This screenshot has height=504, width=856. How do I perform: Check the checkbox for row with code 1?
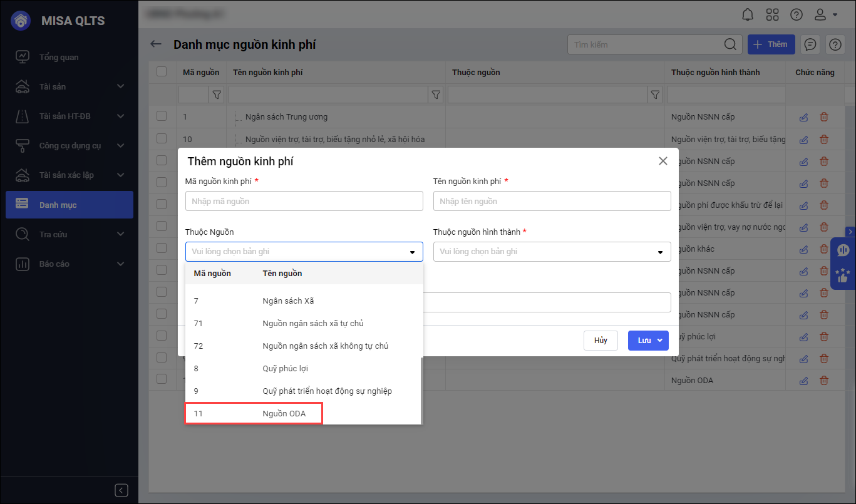click(x=162, y=116)
